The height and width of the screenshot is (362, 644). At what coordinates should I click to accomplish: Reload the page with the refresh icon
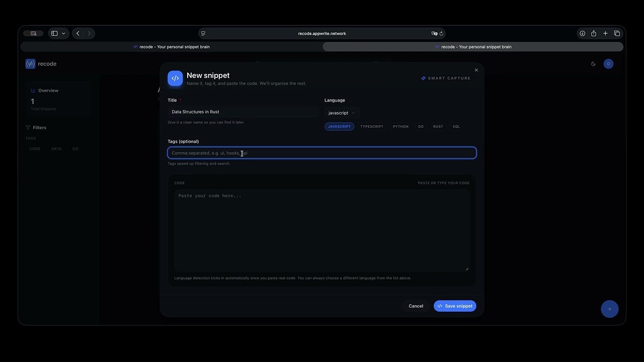(x=441, y=33)
